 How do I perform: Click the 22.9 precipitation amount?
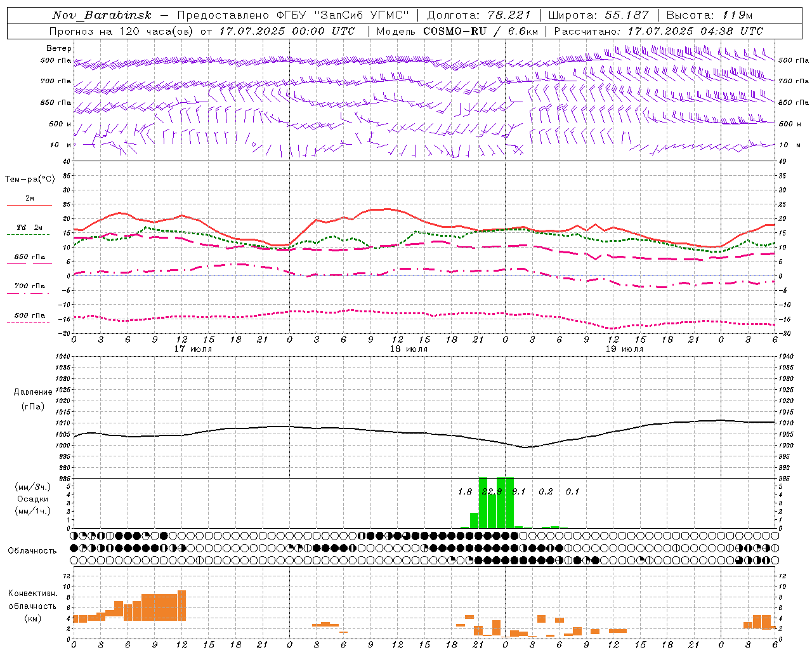pos(492,491)
